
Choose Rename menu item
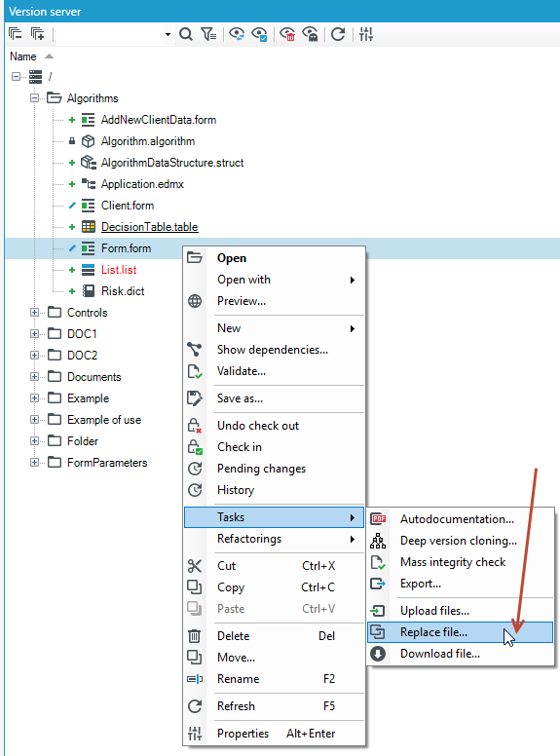click(x=275, y=679)
